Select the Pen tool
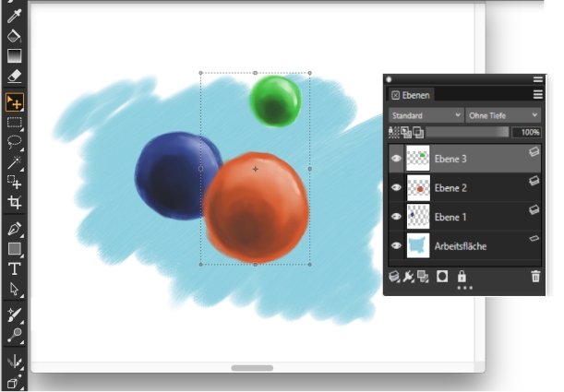This screenshot has width=564, height=392. pos(15,229)
